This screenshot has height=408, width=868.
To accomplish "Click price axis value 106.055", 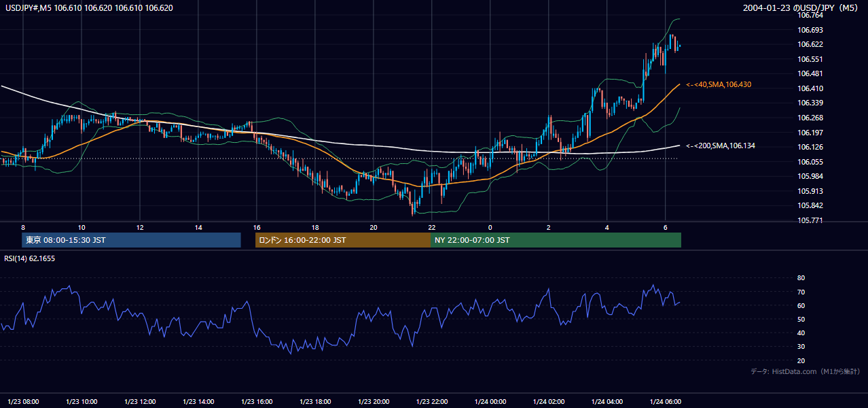I will pos(810,162).
